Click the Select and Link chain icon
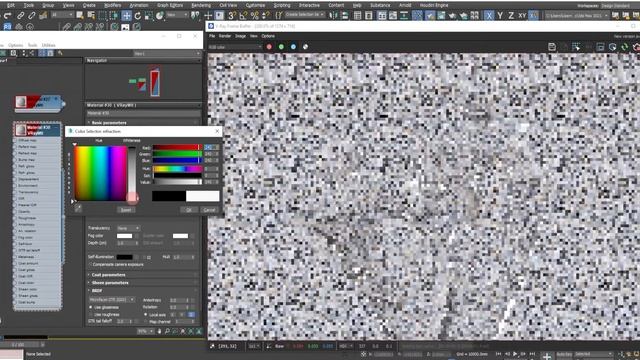 pos(20,16)
